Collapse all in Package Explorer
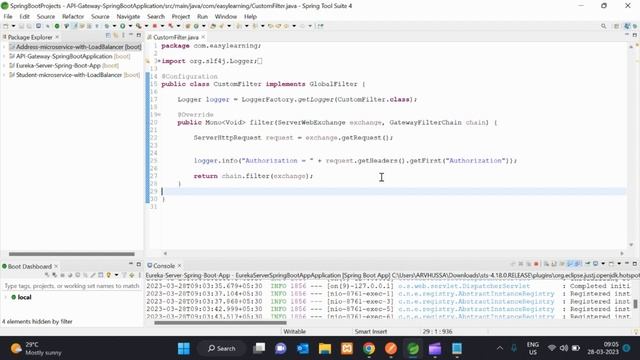 click(108, 36)
